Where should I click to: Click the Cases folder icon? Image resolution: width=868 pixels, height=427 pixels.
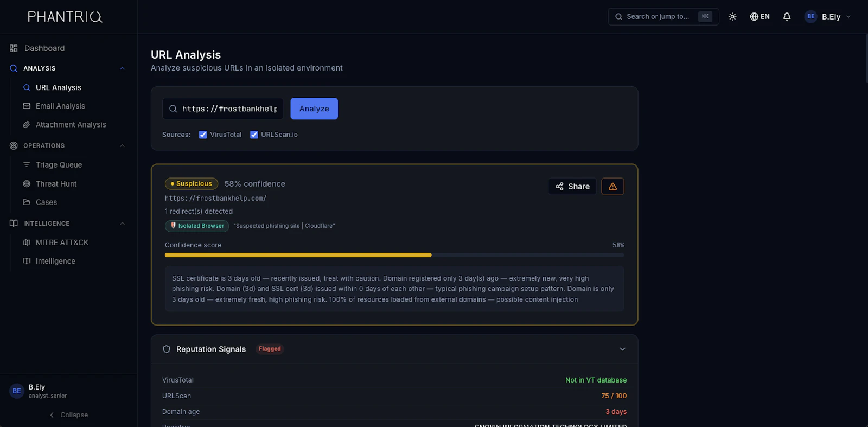click(x=27, y=202)
